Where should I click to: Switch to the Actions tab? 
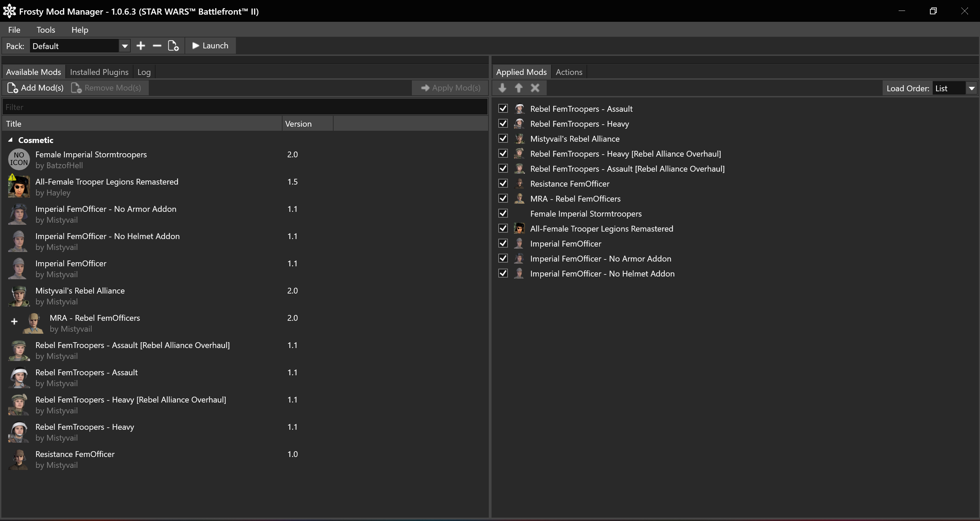click(569, 72)
